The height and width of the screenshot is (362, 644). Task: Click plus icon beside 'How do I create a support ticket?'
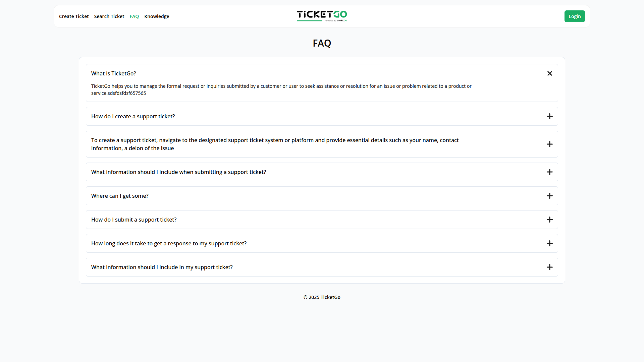pos(549,116)
